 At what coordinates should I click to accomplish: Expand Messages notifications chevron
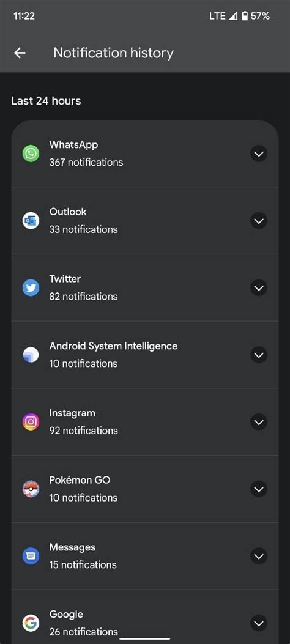tap(259, 556)
